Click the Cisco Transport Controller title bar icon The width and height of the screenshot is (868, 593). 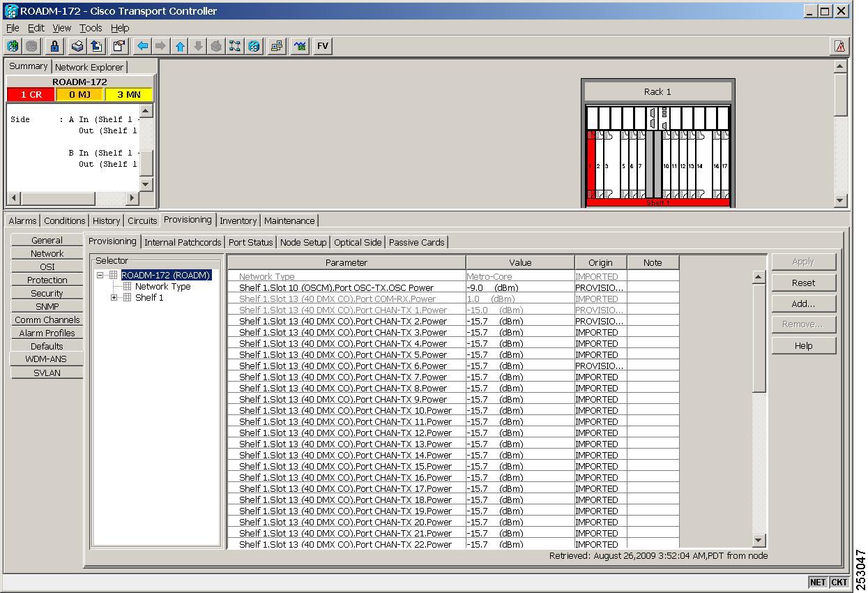[11, 11]
